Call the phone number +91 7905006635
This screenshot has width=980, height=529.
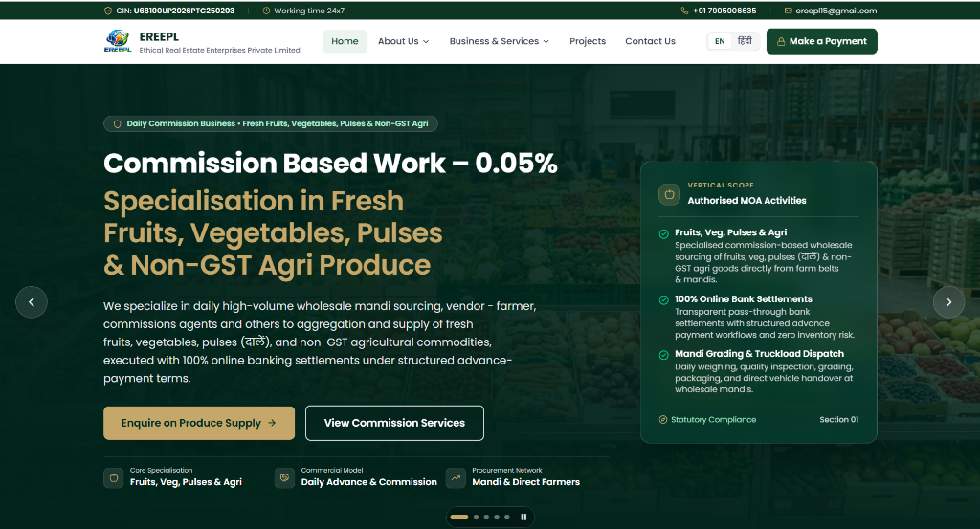click(724, 11)
